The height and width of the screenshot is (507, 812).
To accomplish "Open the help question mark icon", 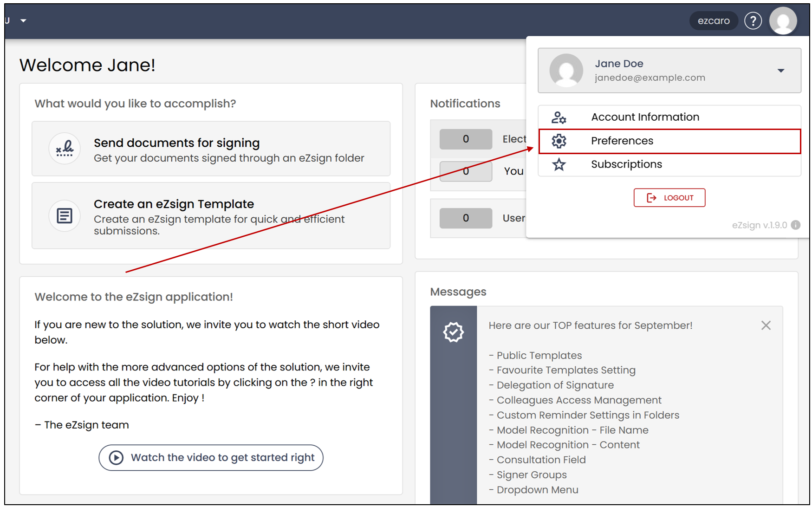I will 753,21.
